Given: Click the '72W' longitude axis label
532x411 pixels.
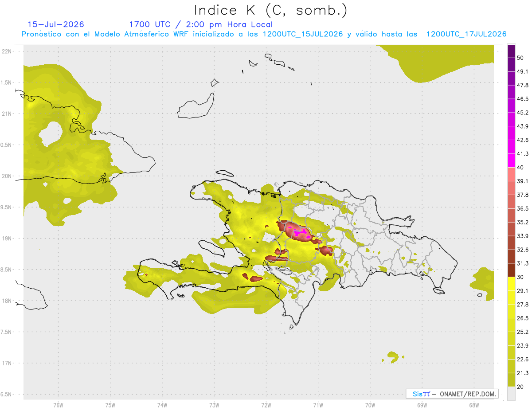Looking at the screenshot, I should (266, 405).
